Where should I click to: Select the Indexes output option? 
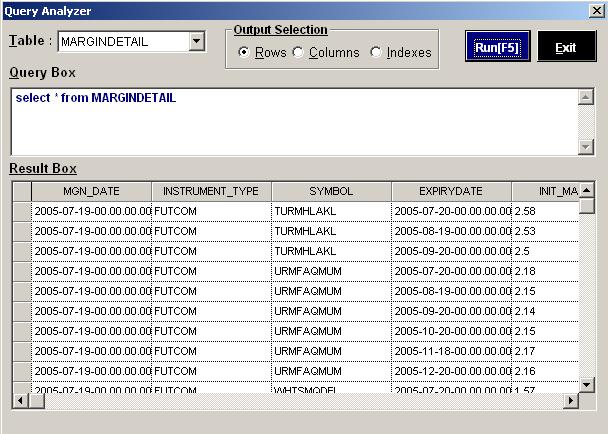377,52
